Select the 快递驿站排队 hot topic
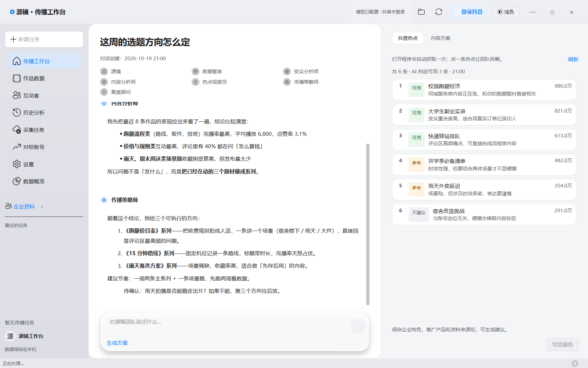This screenshot has width=588, height=368. tap(484, 139)
